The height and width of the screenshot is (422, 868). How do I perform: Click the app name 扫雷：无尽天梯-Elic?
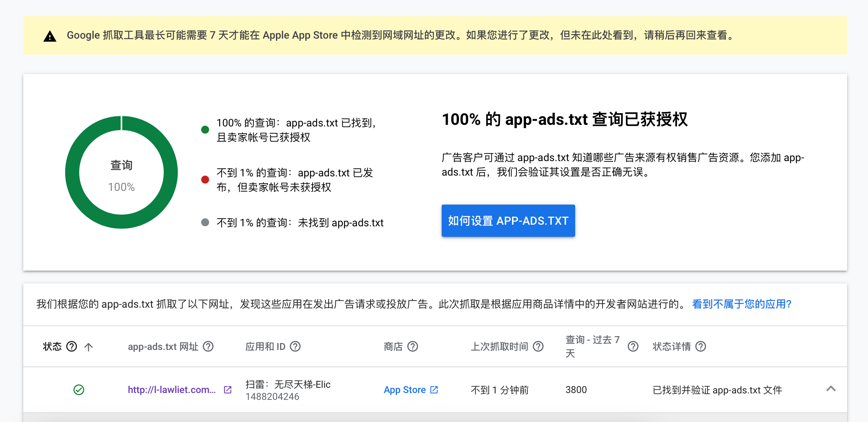pos(288,384)
